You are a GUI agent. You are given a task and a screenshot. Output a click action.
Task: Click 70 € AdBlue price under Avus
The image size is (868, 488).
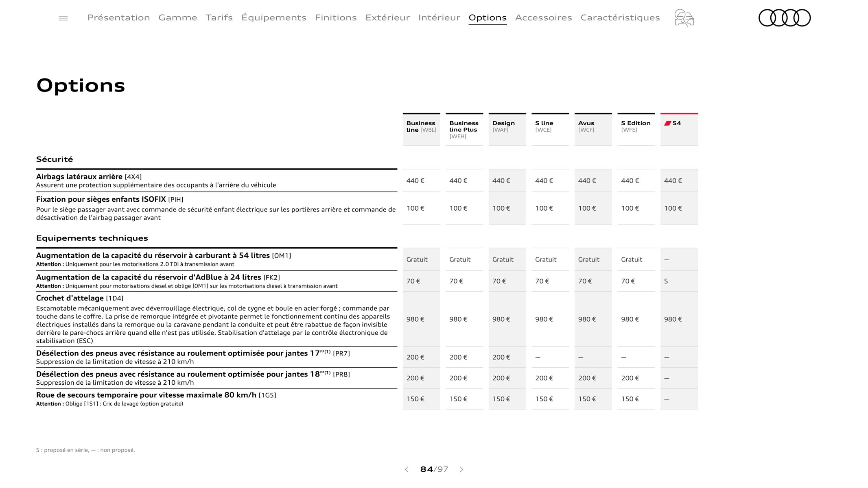point(585,281)
